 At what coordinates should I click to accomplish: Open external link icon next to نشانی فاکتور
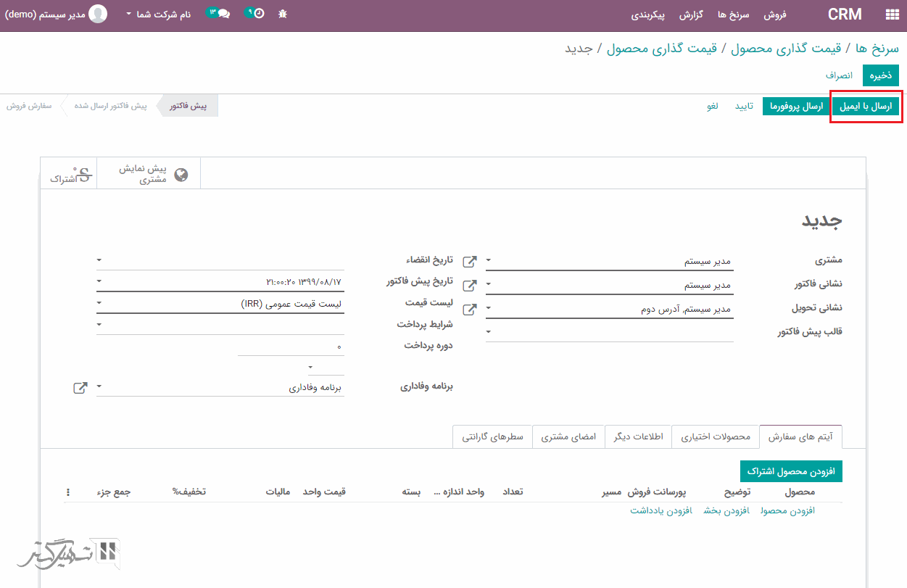[x=471, y=285]
